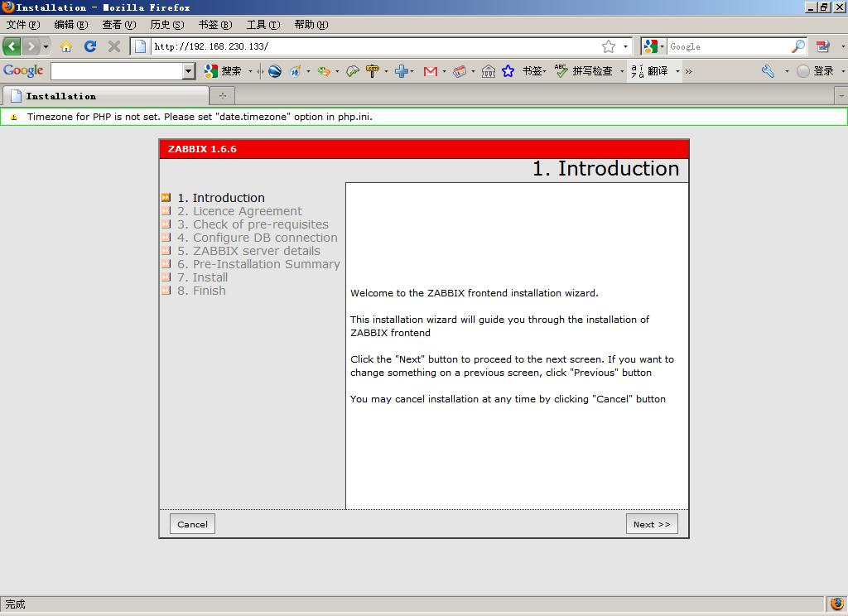Screen dimensions: 848x616
Task: Reload the page with the Refresh icon
Action: click(x=89, y=46)
